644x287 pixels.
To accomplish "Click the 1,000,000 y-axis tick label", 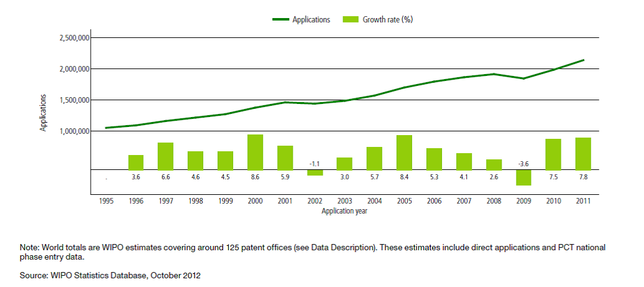I will pyautogui.click(x=74, y=131).
